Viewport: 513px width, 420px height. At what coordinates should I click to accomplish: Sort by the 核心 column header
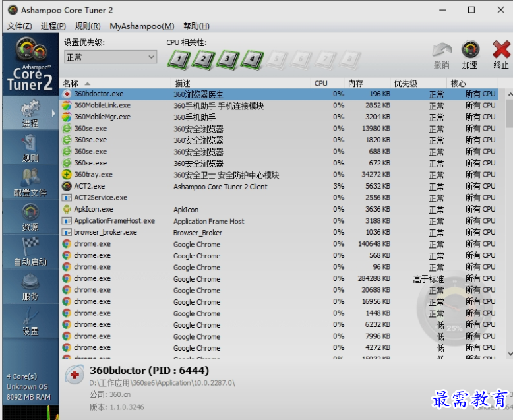pos(472,84)
